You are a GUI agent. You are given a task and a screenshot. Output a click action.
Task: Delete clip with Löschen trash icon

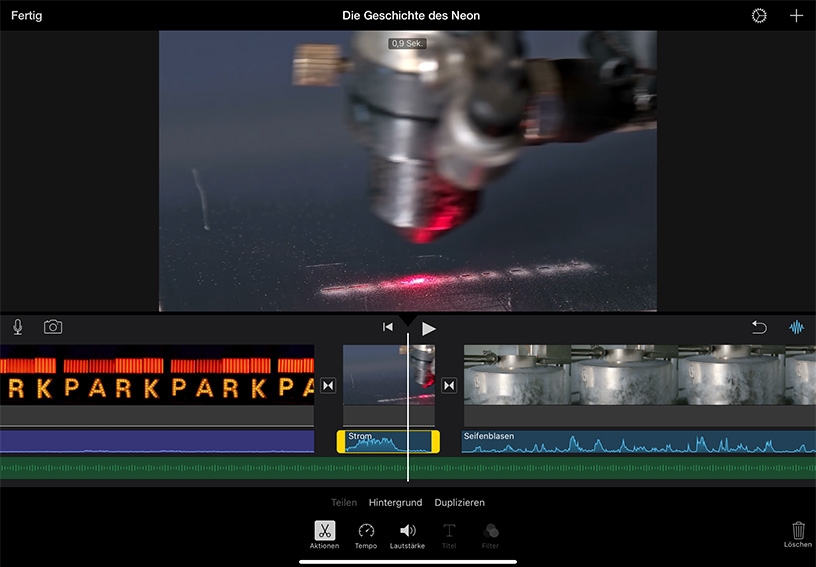(798, 534)
